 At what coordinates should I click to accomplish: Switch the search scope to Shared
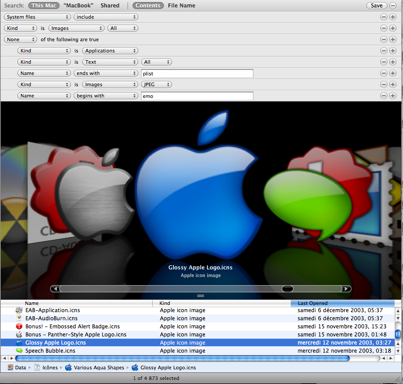pyautogui.click(x=110, y=5)
